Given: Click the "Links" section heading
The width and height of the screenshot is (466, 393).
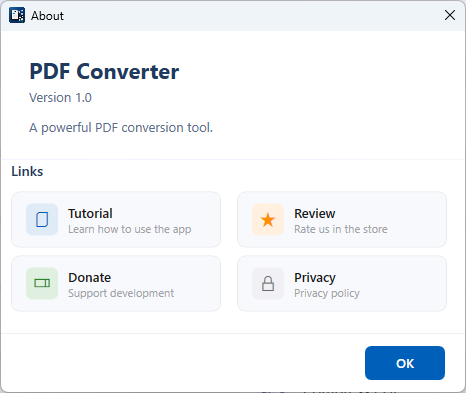Looking at the screenshot, I should (x=27, y=171).
